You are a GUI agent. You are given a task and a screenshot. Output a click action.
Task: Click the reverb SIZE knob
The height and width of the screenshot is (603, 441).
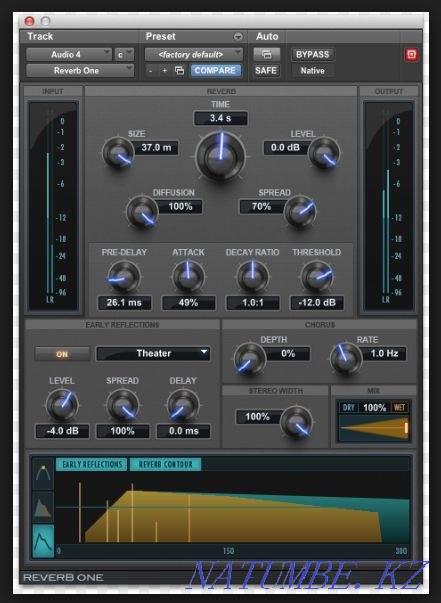tap(118, 153)
